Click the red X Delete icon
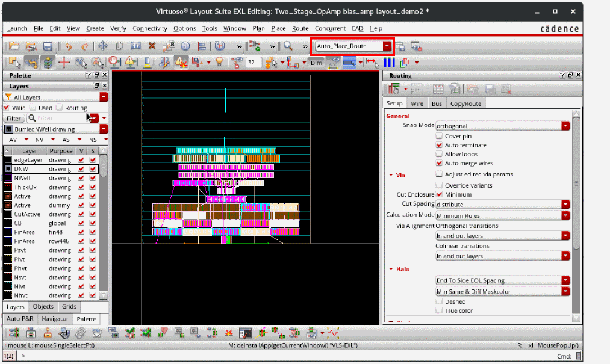 click(x=152, y=46)
